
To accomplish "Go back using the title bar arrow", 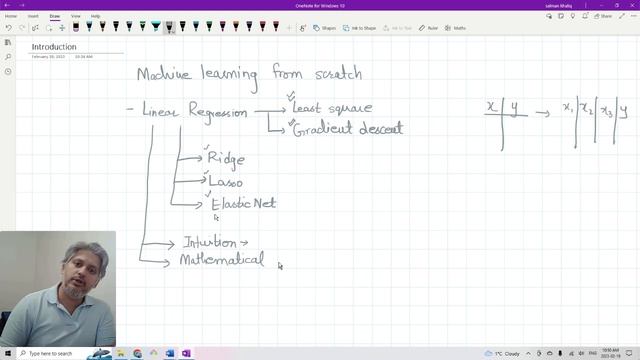I will pos(7,5).
